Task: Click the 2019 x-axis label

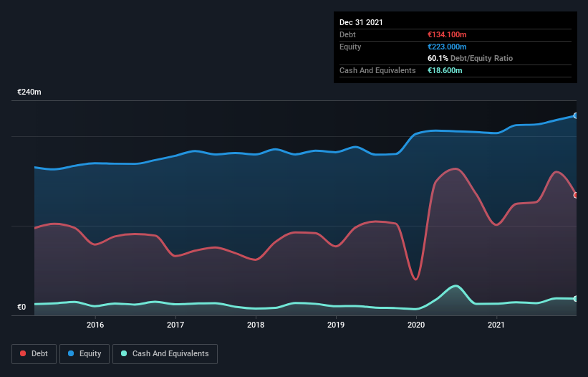Action: tap(336, 325)
